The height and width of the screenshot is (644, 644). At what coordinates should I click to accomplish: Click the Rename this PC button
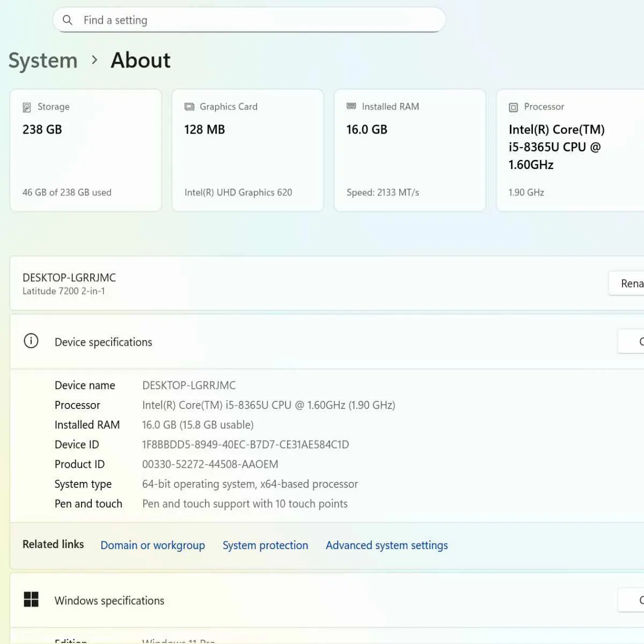[x=626, y=283]
